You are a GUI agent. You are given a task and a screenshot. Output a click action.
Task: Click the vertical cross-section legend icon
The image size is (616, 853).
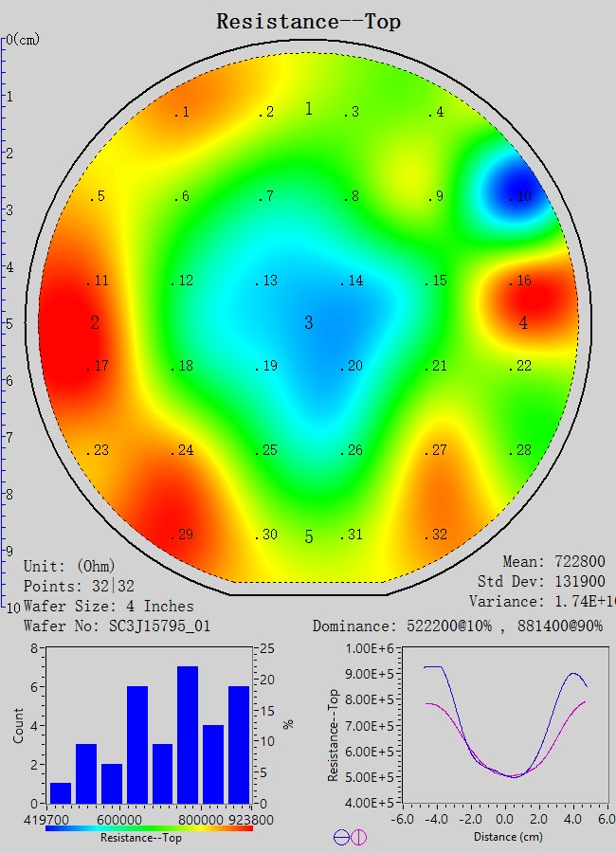pos(358,837)
